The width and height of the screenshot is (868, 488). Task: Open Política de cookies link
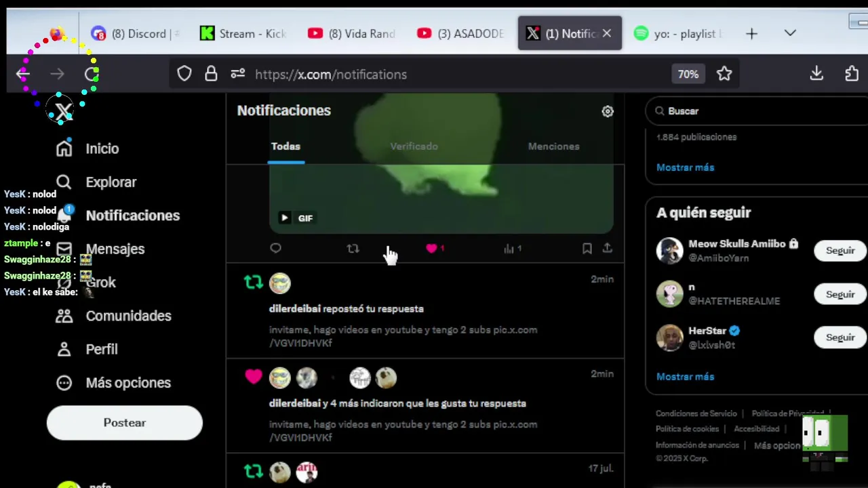pyautogui.click(x=687, y=429)
